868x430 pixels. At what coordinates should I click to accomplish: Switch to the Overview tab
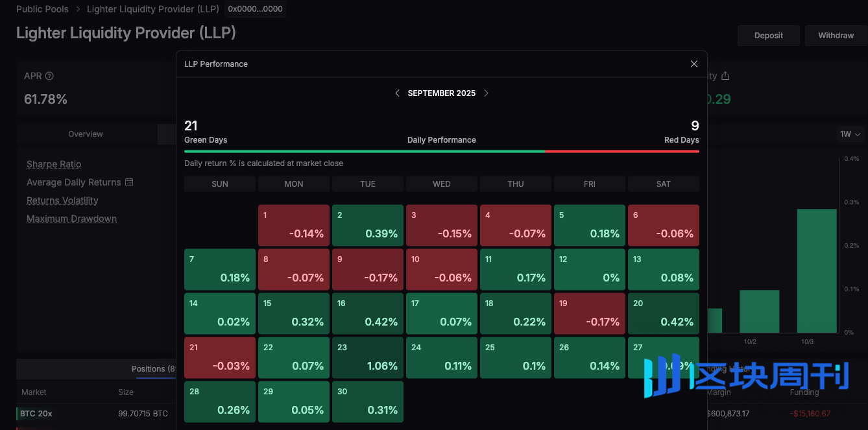pyautogui.click(x=86, y=134)
